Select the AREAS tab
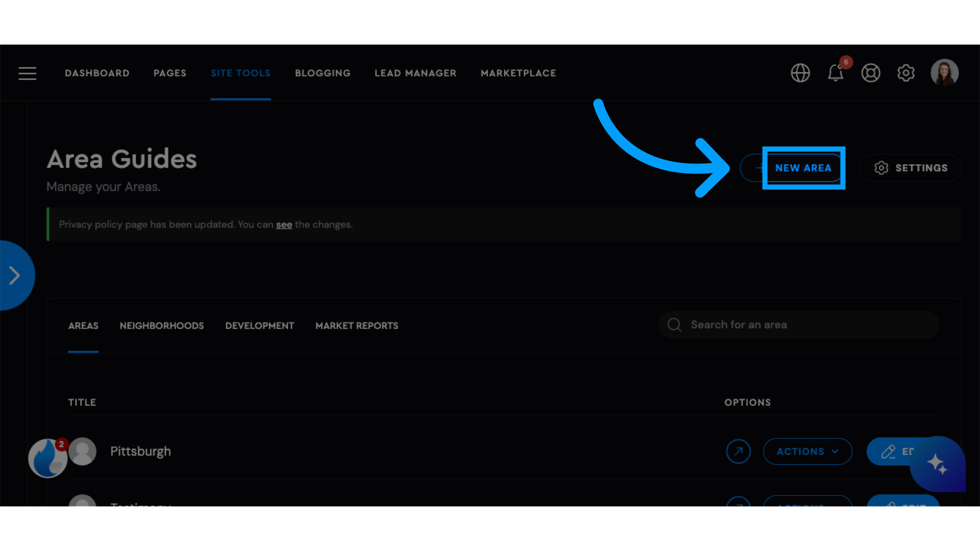Screen dimensions: 980x551 pyautogui.click(x=83, y=325)
